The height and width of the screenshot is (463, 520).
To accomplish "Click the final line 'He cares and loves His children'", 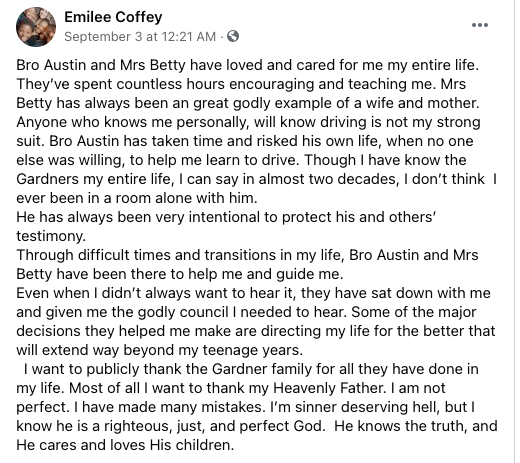I will click(125, 445).
